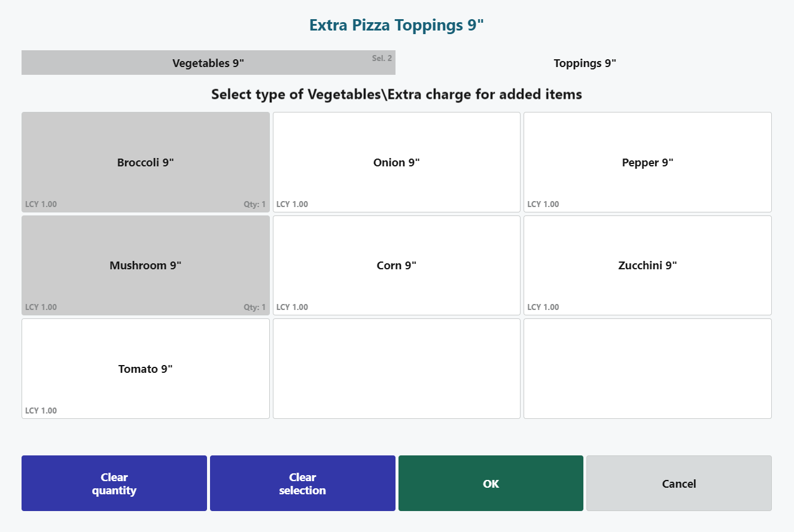
Task: Switch to the Vegetables 9" tab
Action: click(x=208, y=63)
